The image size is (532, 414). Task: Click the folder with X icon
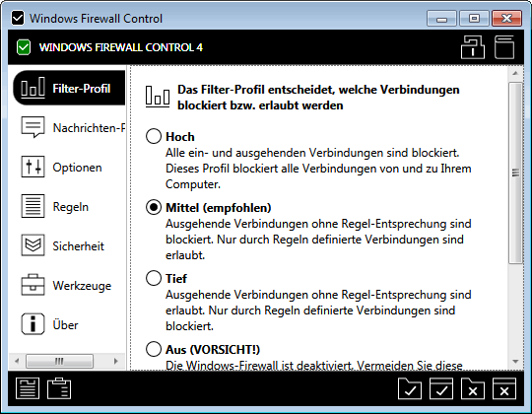[x=473, y=388]
